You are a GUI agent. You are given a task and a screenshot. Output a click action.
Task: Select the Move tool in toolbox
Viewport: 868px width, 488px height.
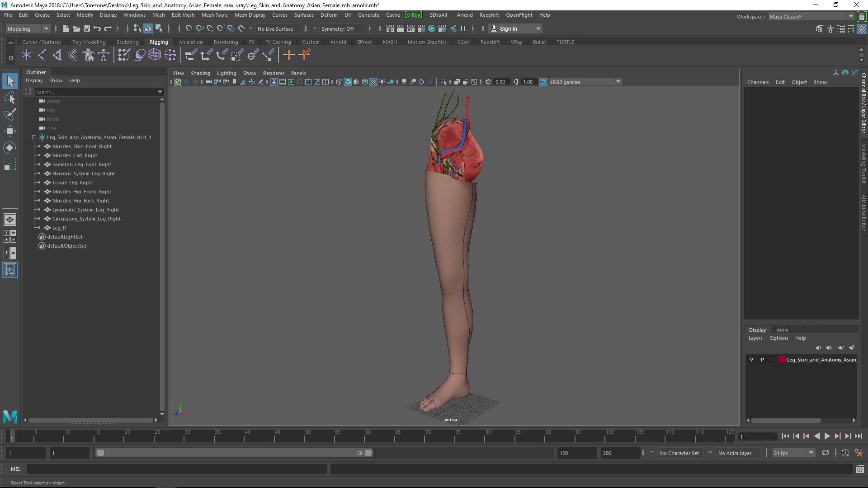pos(9,131)
